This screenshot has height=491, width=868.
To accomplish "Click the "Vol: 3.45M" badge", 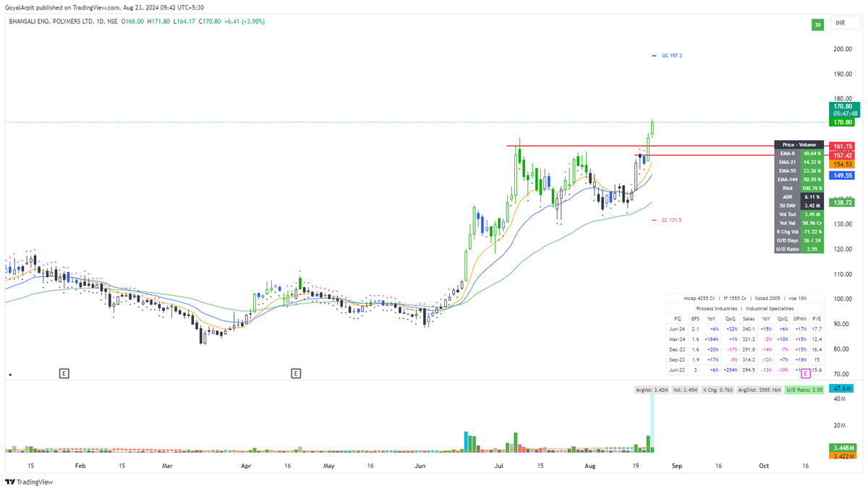I will click(684, 390).
